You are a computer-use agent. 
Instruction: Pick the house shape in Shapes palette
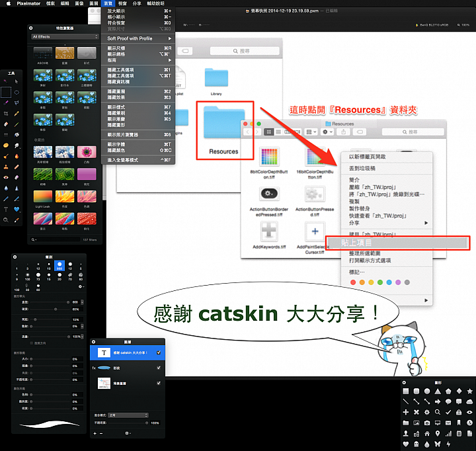tap(427, 433)
